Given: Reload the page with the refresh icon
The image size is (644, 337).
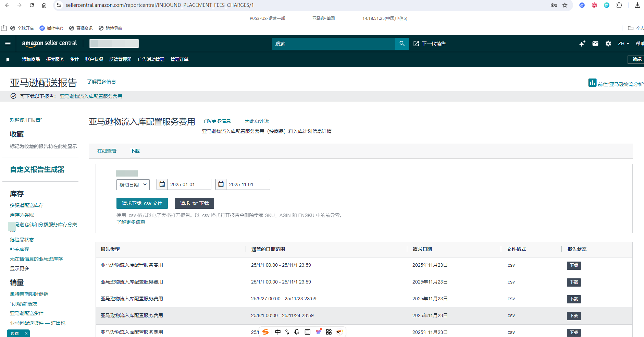Looking at the screenshot, I should pos(32,5).
